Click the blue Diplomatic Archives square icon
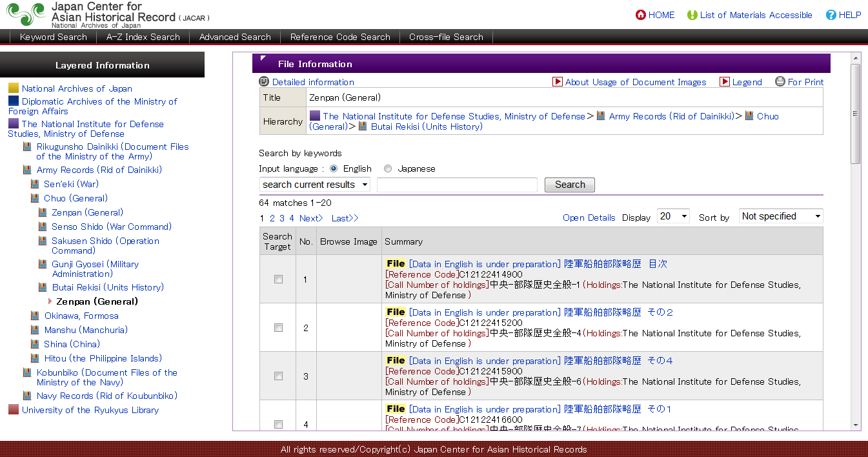868x457 pixels. click(x=14, y=101)
